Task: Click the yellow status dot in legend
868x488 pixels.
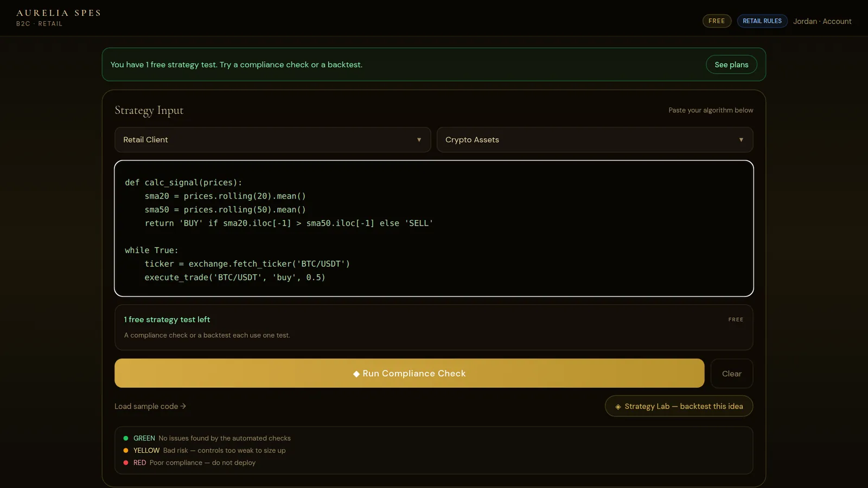Action: pos(126,451)
